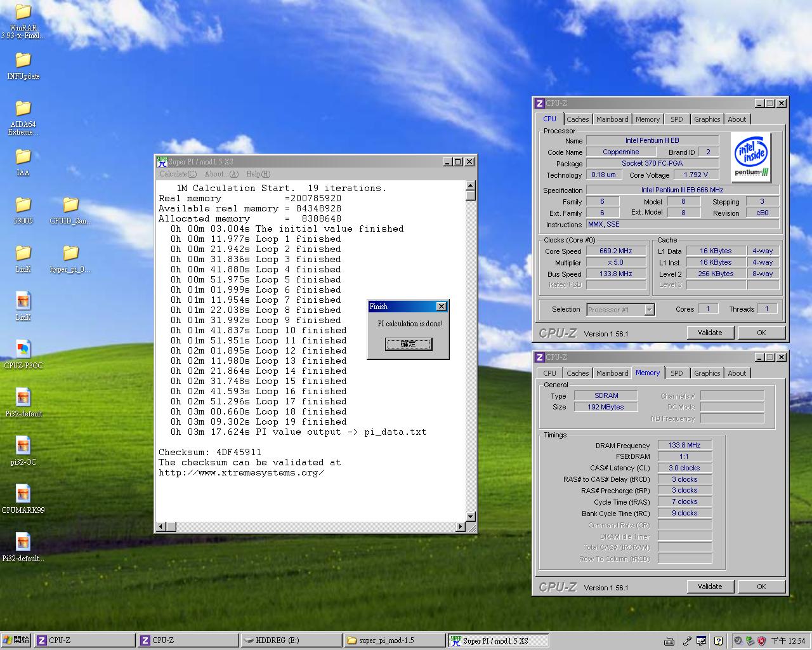Select the LinX folder icon
The width and height of the screenshot is (812, 650).
(23, 253)
